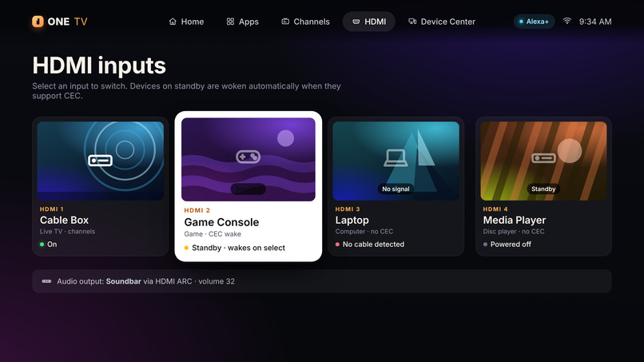Click the HDMI 2 label

click(x=197, y=210)
